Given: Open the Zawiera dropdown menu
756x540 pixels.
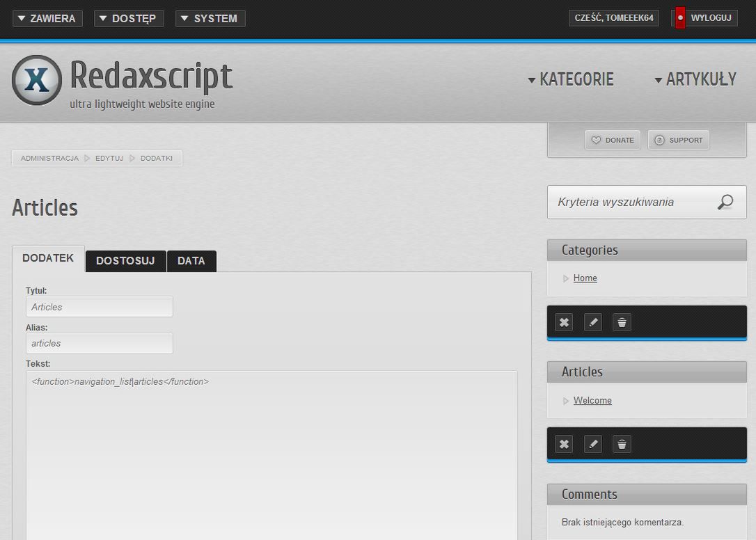Looking at the screenshot, I should tap(47, 18).
